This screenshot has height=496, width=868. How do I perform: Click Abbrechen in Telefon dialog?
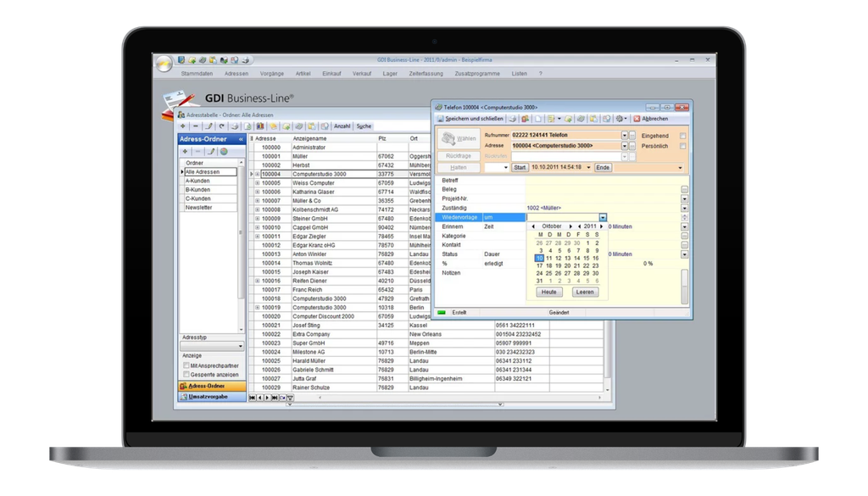click(651, 119)
